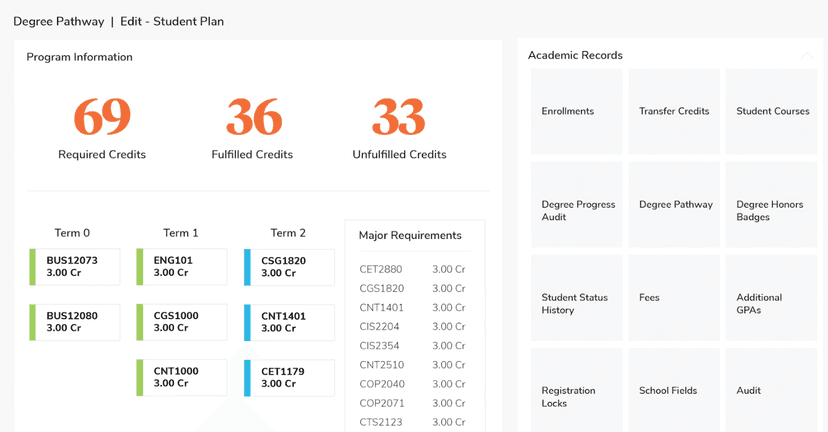View Student Status History
Viewport: 828px width, 432px height.
(x=576, y=303)
